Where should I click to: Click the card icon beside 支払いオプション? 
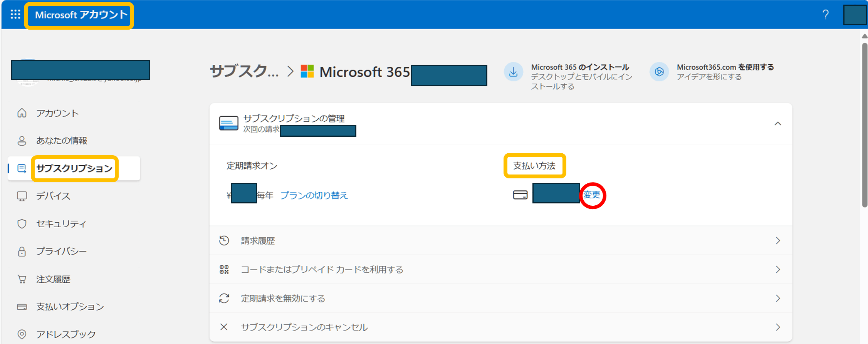pos(22,307)
